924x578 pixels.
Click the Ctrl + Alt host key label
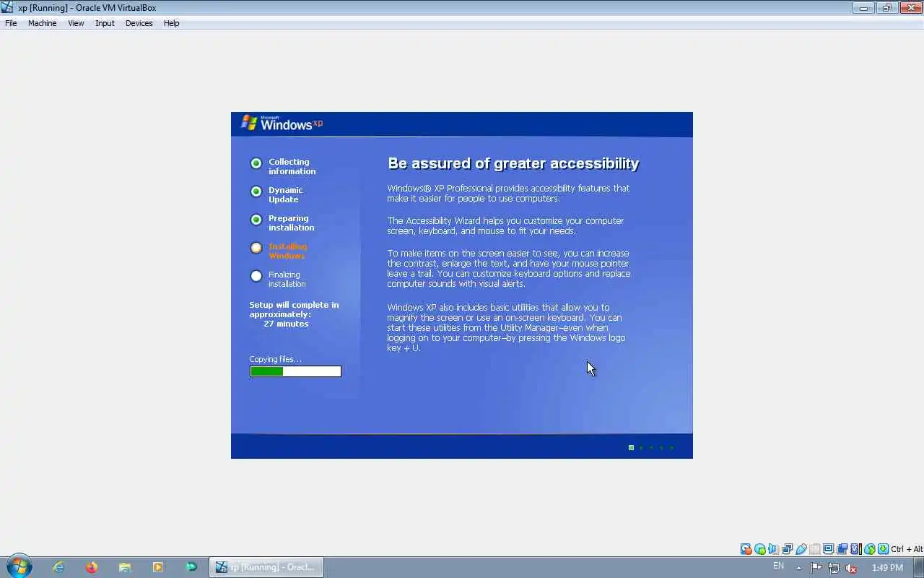click(907, 549)
